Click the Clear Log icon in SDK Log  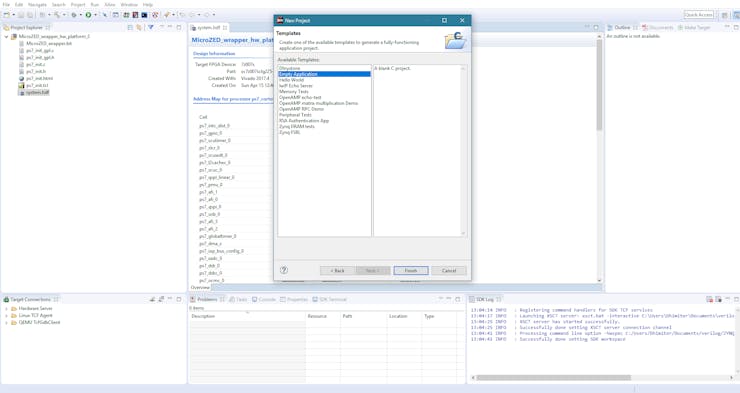coord(709,300)
